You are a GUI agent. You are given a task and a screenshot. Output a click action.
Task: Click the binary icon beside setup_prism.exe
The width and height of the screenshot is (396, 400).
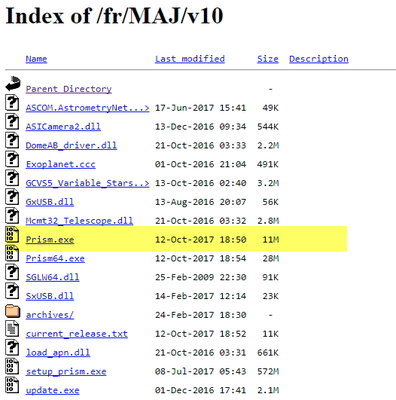[12, 366]
